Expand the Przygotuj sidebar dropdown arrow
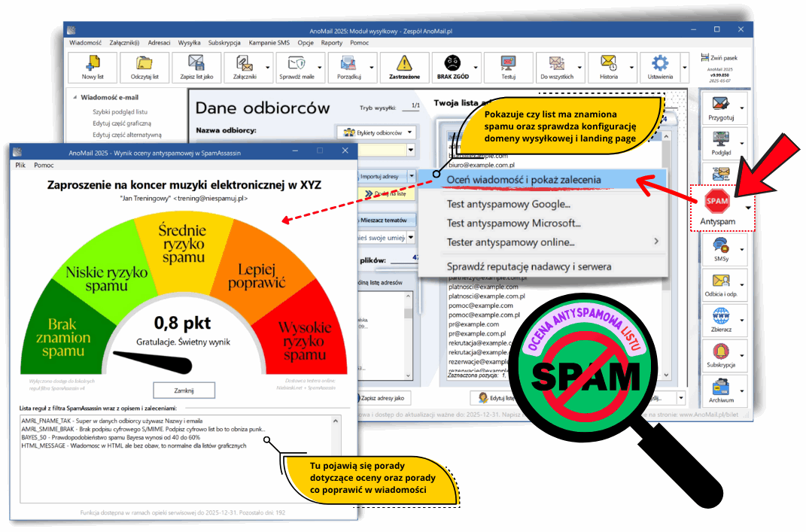Image resolution: width=806 pixels, height=532 pixels. (x=742, y=108)
